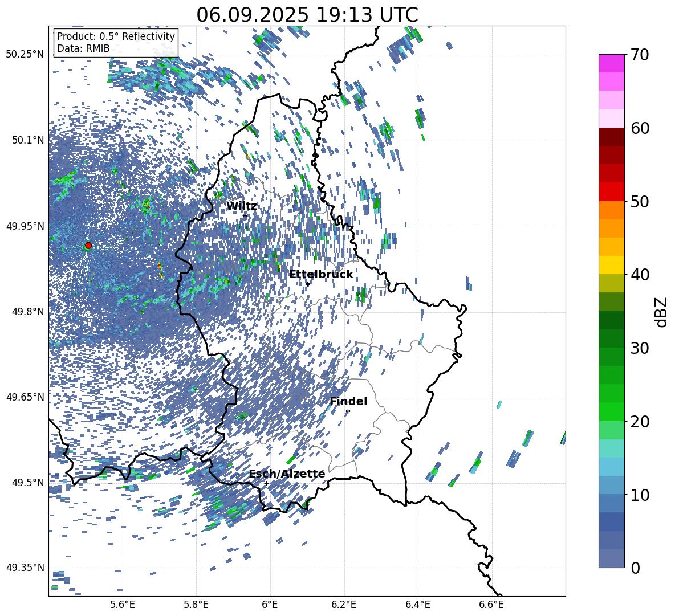675x616 pixels.
Task: Click the 50.1°N latitude label
Action: (x=28, y=140)
